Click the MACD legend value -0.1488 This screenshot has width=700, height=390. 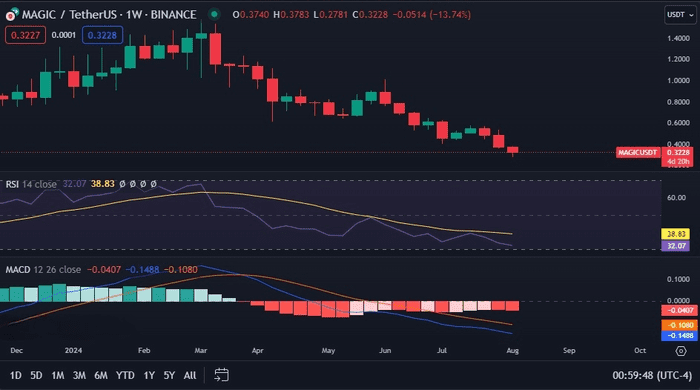click(142, 270)
